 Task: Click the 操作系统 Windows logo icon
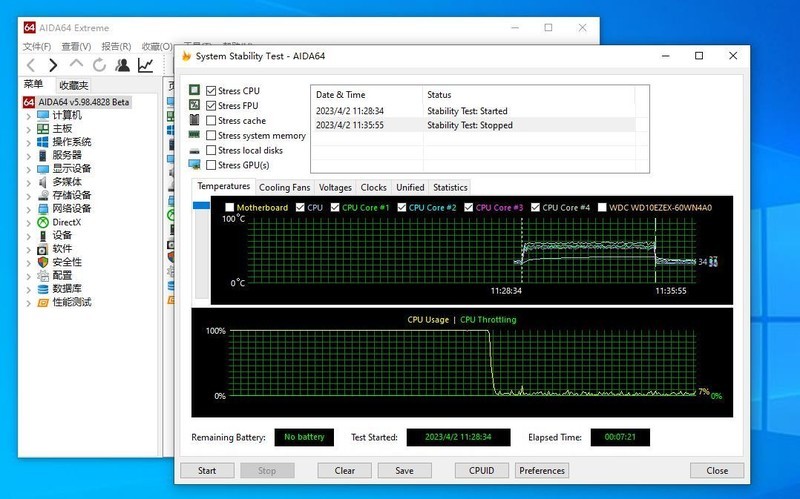pos(43,142)
